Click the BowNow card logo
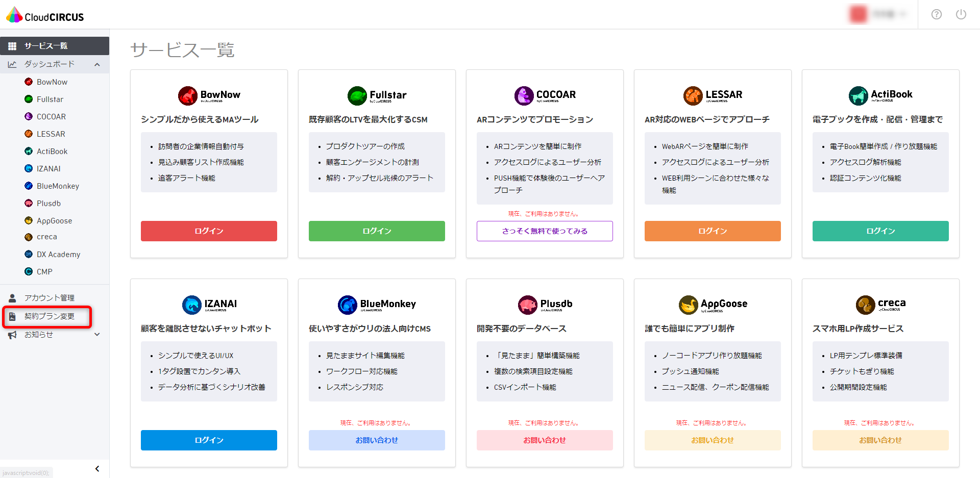 coord(209,95)
